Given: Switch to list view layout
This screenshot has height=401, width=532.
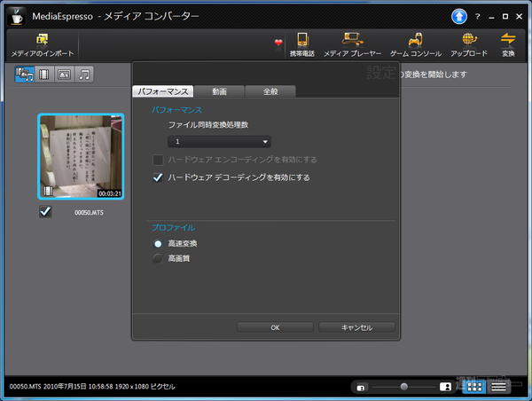Looking at the screenshot, I should (x=499, y=387).
